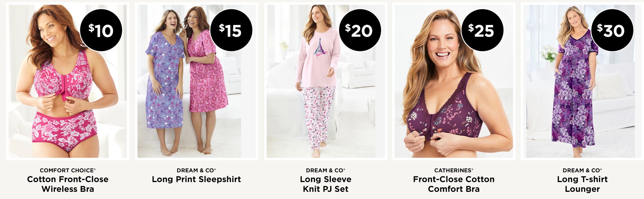Click the $15 price badge
Screen dimensions: 644x199
pyautogui.click(x=231, y=30)
